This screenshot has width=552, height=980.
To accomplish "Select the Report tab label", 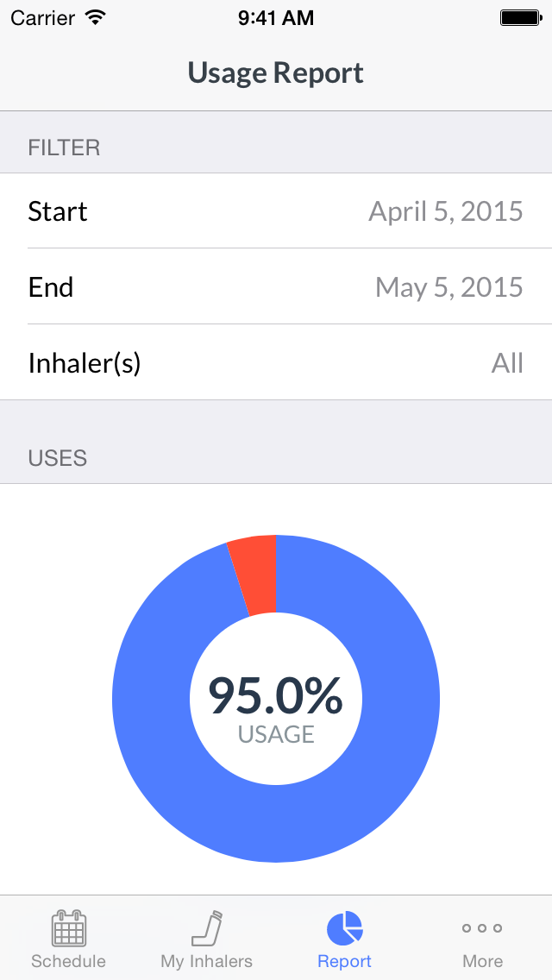I will (344, 961).
